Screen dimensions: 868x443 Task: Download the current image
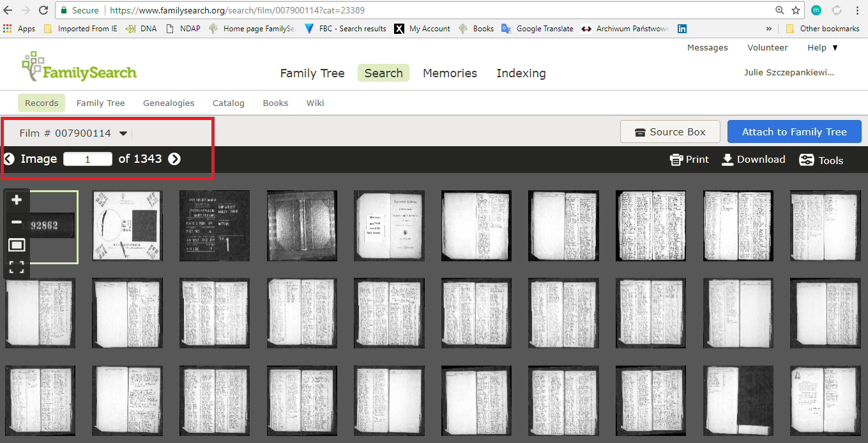coord(753,160)
